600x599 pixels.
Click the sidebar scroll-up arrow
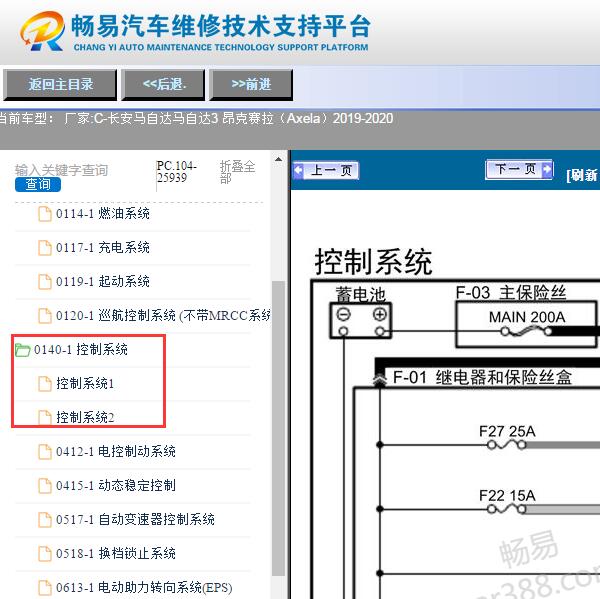[x=279, y=159]
